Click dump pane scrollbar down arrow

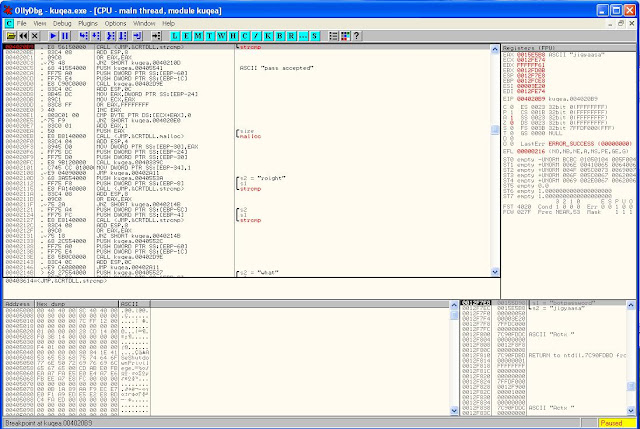[454, 411]
